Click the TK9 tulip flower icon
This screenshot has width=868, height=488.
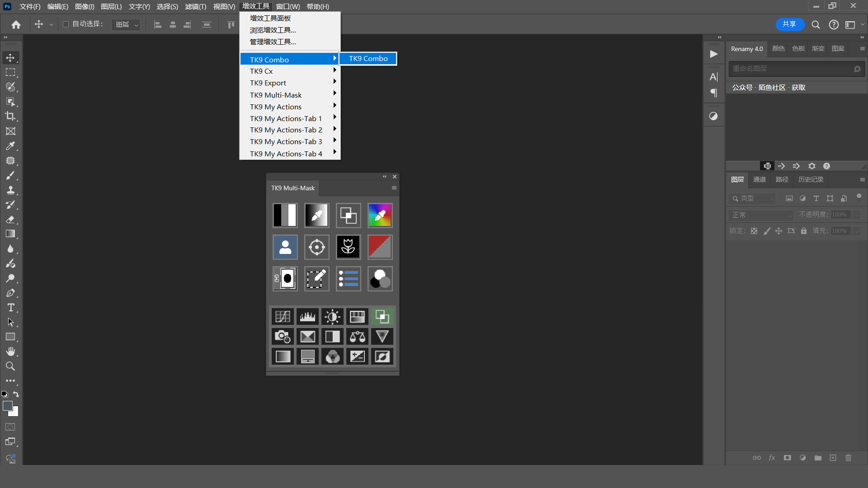(348, 247)
